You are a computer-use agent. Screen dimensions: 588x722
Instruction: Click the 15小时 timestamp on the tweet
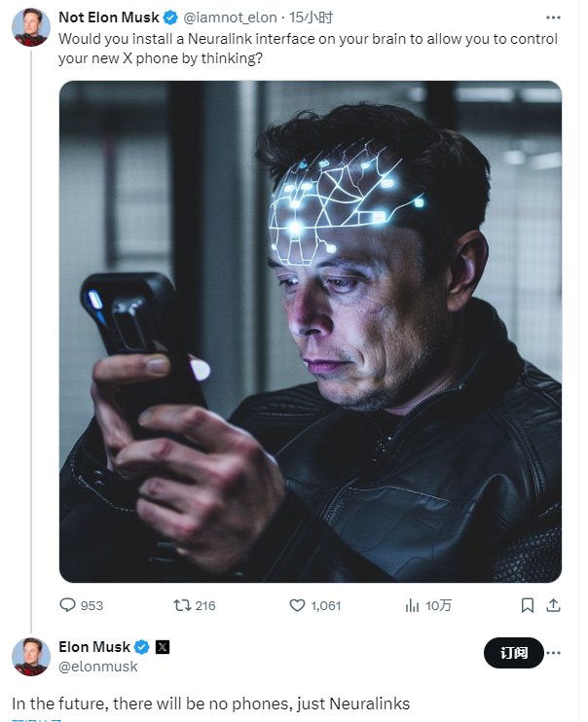pos(311,18)
